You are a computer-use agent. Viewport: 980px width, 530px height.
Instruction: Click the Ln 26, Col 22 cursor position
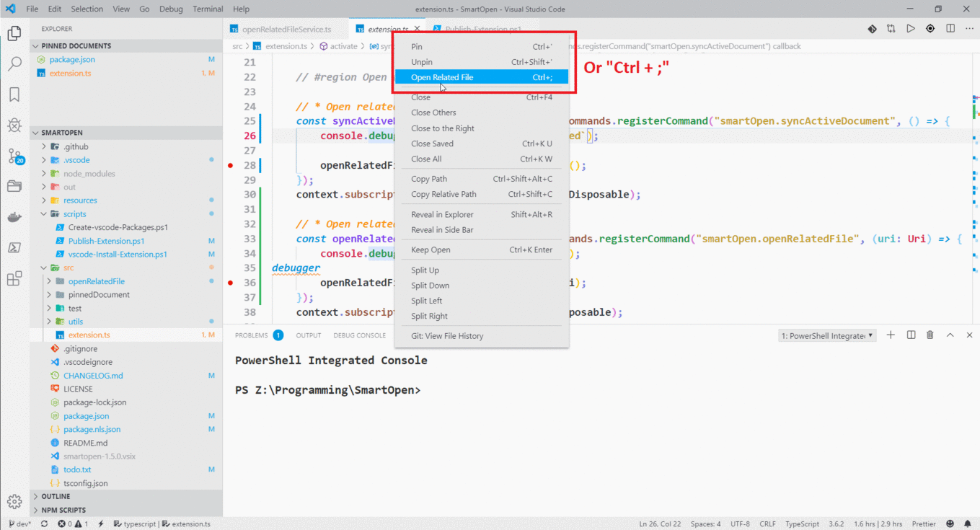[x=660, y=524]
